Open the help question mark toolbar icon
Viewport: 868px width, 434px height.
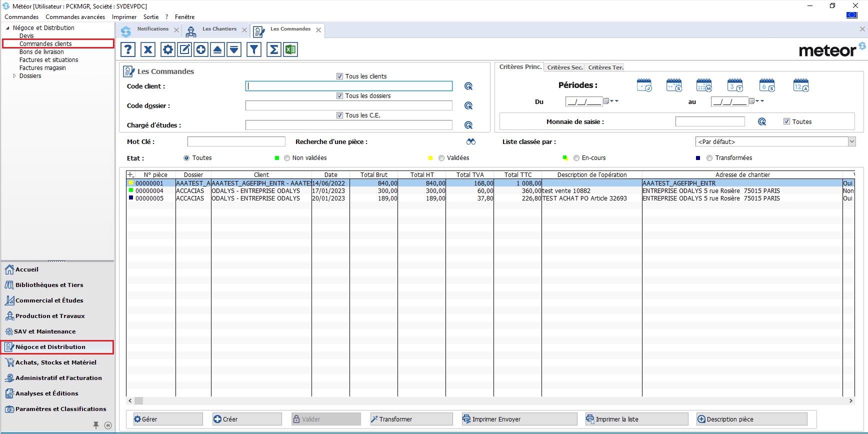pyautogui.click(x=128, y=49)
